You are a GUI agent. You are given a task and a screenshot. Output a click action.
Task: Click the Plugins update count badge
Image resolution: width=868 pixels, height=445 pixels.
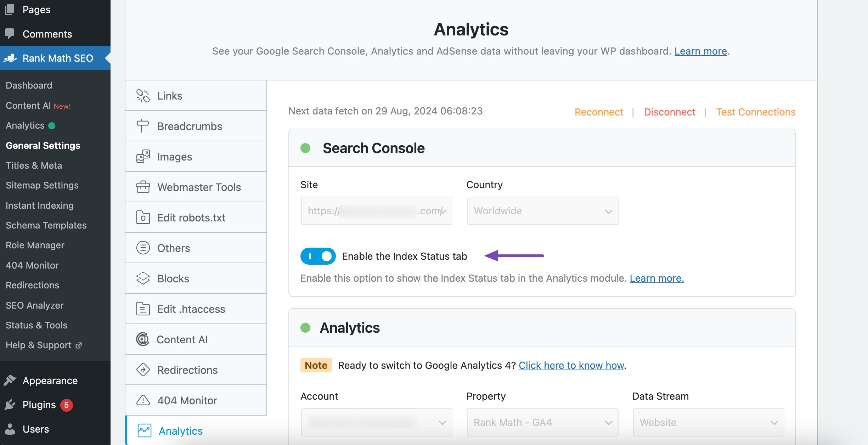click(66, 405)
